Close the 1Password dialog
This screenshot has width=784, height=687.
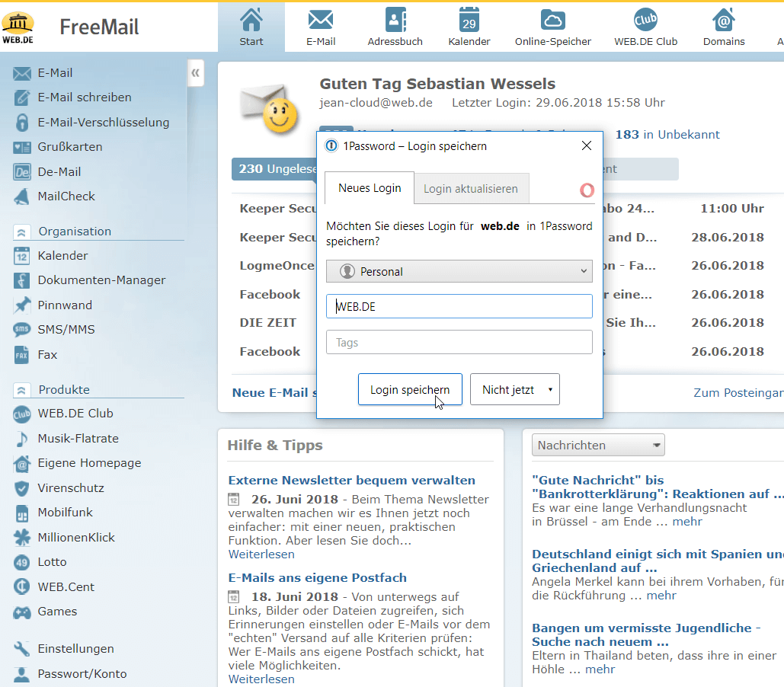[587, 145]
